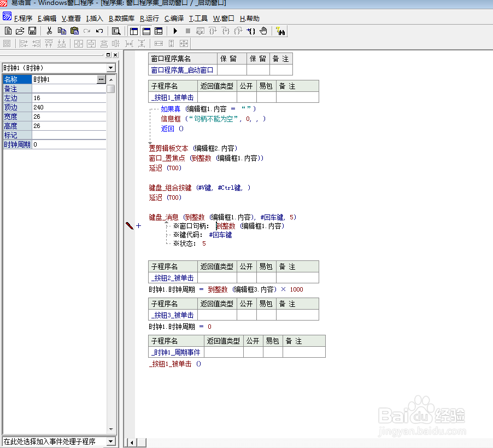The width and height of the screenshot is (493, 448).
Task: Select the 标记 property row
Action: tap(55, 135)
